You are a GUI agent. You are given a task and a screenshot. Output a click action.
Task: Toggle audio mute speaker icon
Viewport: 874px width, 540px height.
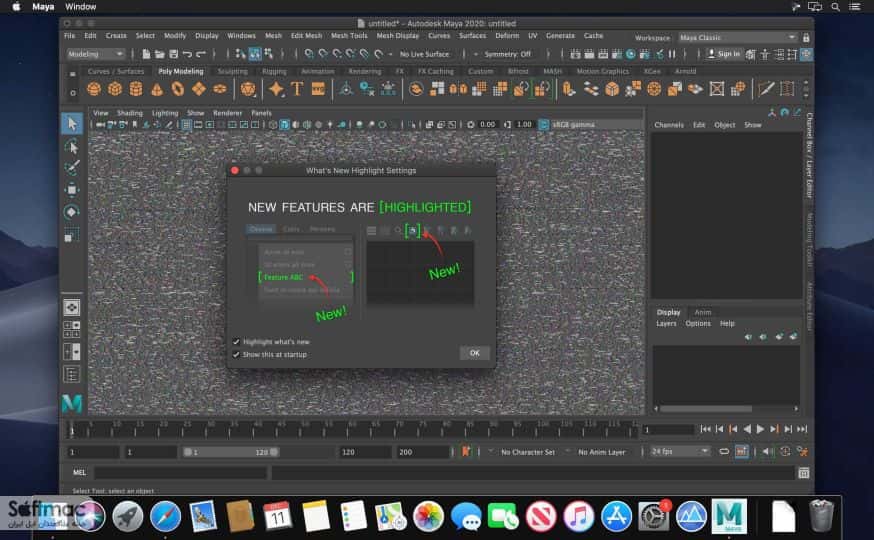768,452
